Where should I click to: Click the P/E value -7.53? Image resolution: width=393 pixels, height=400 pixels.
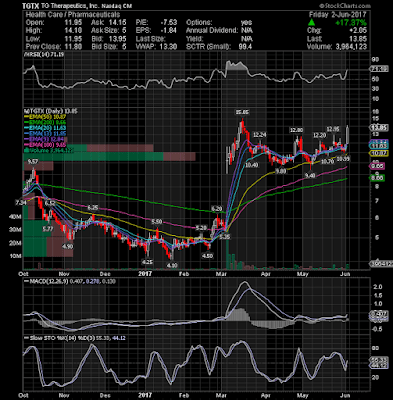[x=168, y=23]
